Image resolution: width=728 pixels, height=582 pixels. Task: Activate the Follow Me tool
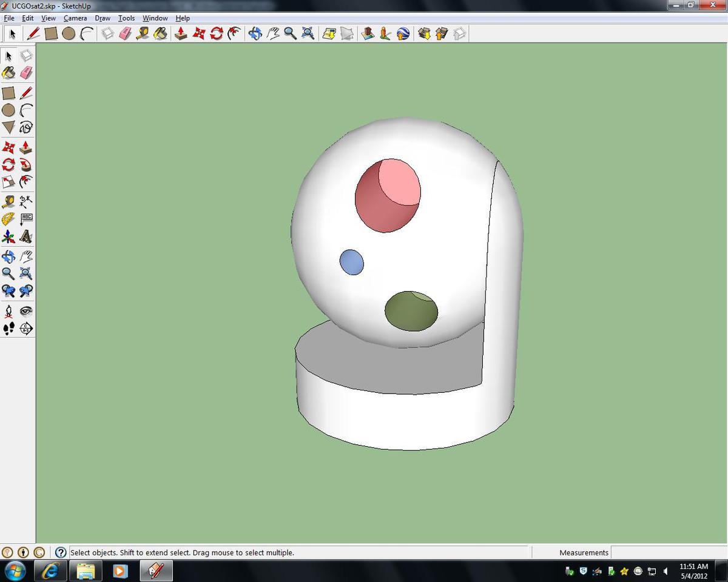26,165
